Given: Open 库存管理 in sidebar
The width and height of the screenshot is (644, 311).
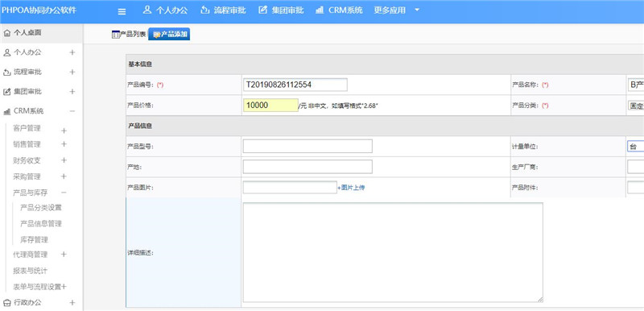Looking at the screenshot, I should (34, 240).
